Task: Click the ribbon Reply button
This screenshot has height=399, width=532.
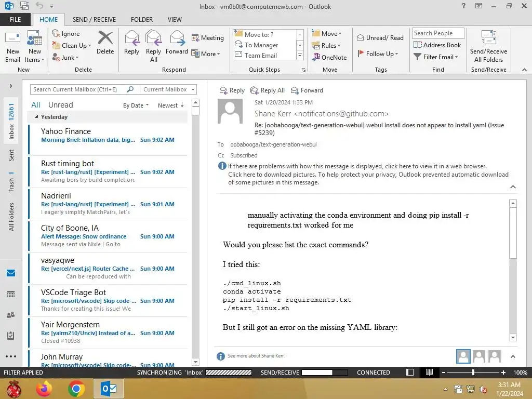Action: tap(131, 43)
